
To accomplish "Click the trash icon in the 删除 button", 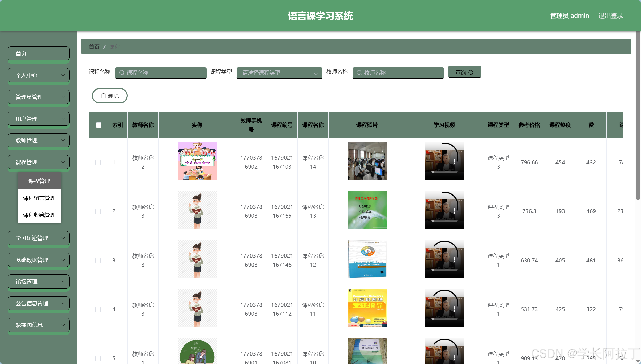I will pos(103,96).
